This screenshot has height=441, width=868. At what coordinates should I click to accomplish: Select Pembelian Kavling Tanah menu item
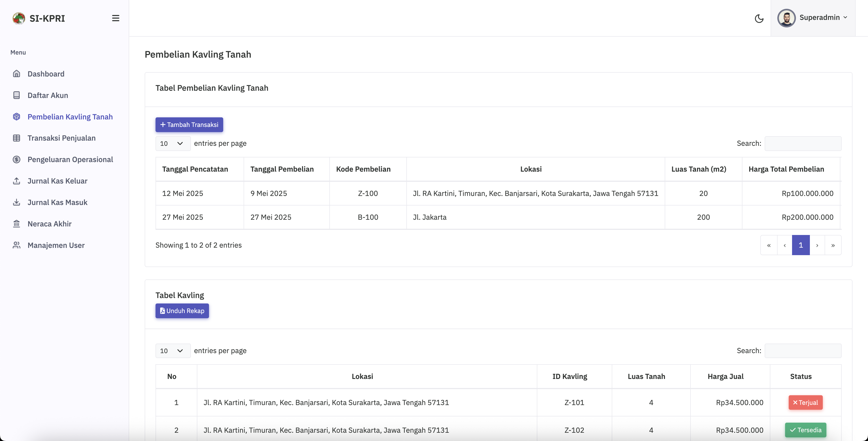click(70, 117)
